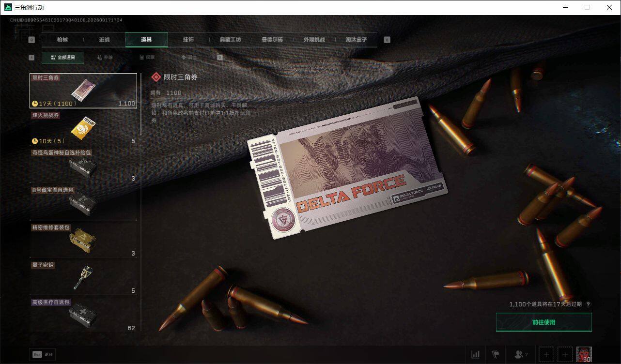Select the 高级医疗自选包 item
621x364 pixels.
(x=83, y=315)
